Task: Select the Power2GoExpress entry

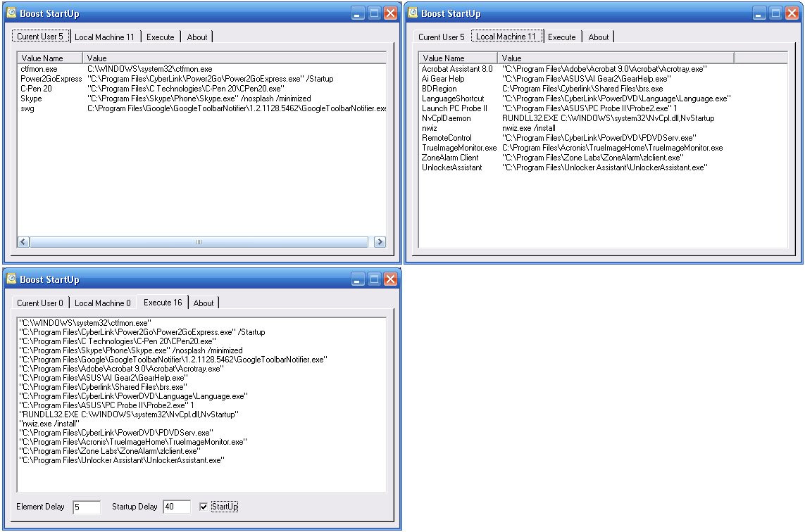Action: (x=201, y=79)
